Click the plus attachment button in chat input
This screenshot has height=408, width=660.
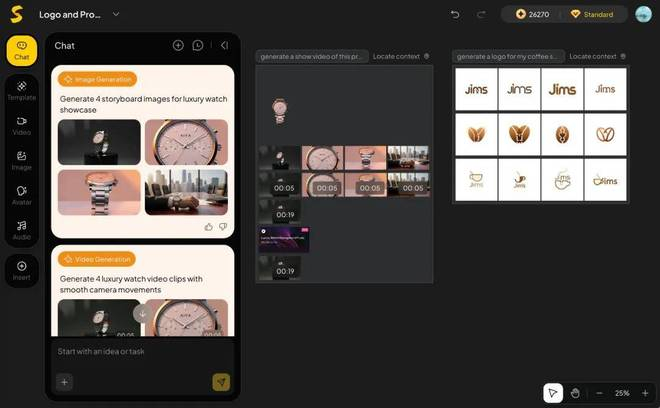64,382
